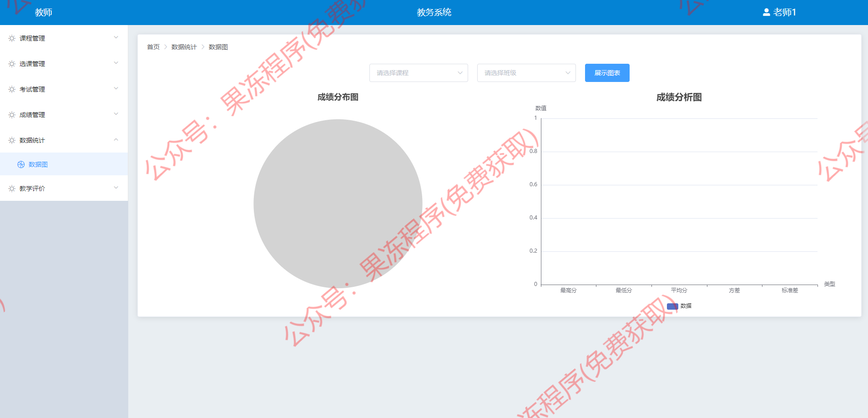
Task: Expand the 课程管理 menu chevron
Action: 116,38
